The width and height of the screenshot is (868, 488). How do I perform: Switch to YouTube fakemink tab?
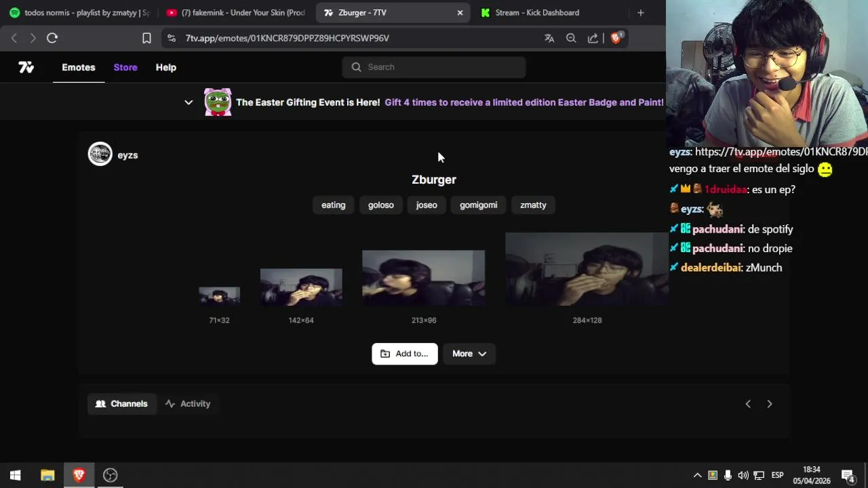tap(236, 12)
